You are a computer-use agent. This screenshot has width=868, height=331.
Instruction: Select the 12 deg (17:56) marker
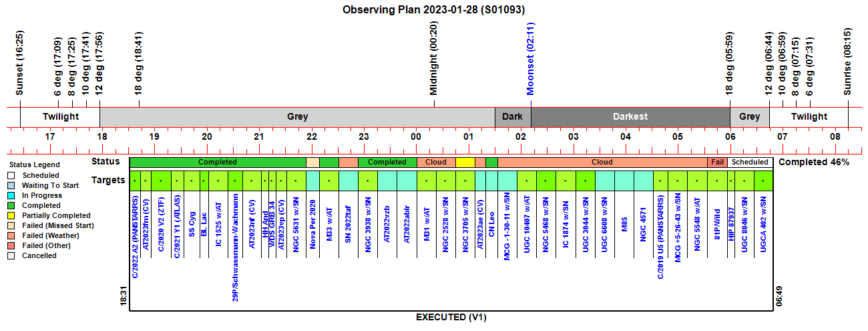click(99, 65)
